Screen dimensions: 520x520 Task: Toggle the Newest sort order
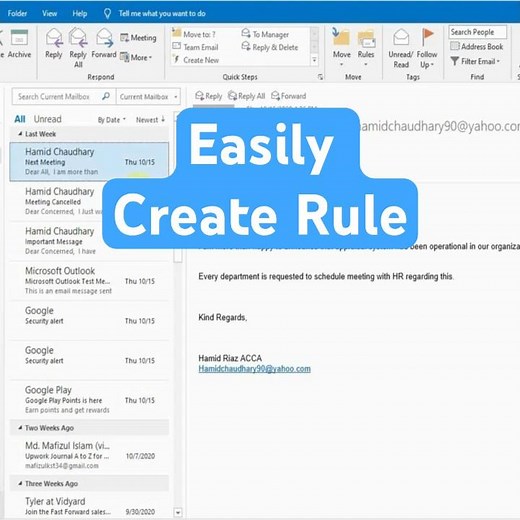coord(150,120)
